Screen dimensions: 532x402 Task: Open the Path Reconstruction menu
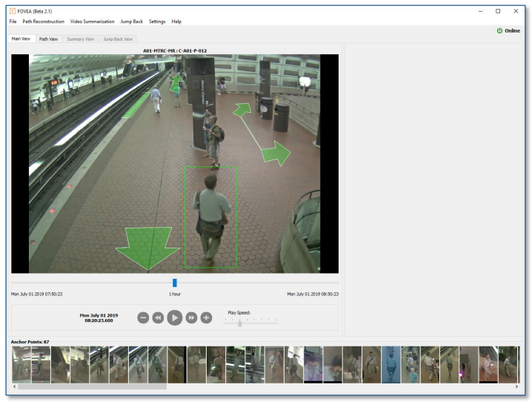tap(44, 22)
